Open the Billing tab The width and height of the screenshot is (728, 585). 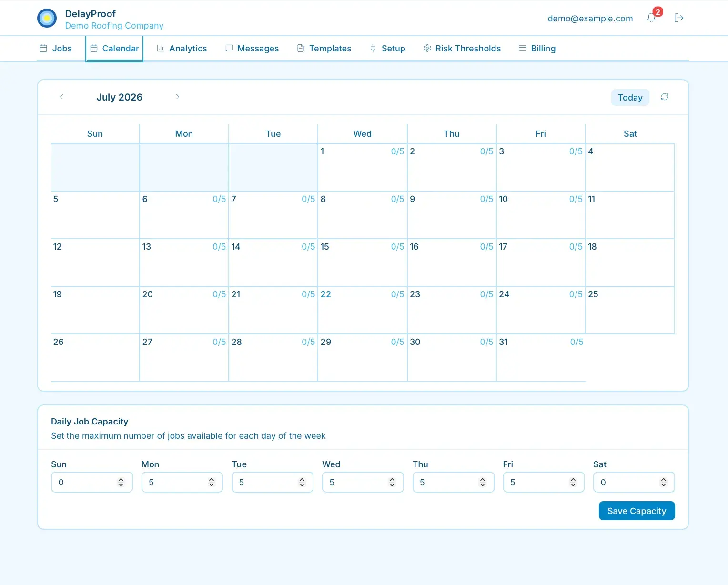pos(537,49)
